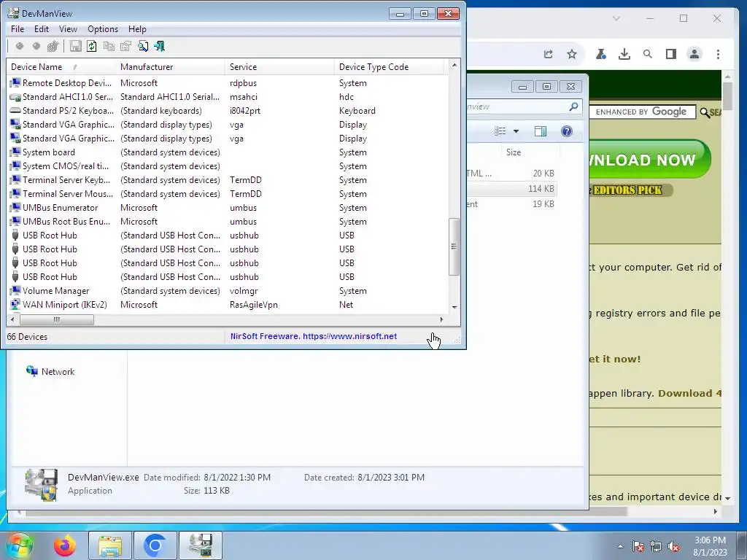
Task: Select the WAN Miniport (IKEv2) row
Action: (228, 305)
